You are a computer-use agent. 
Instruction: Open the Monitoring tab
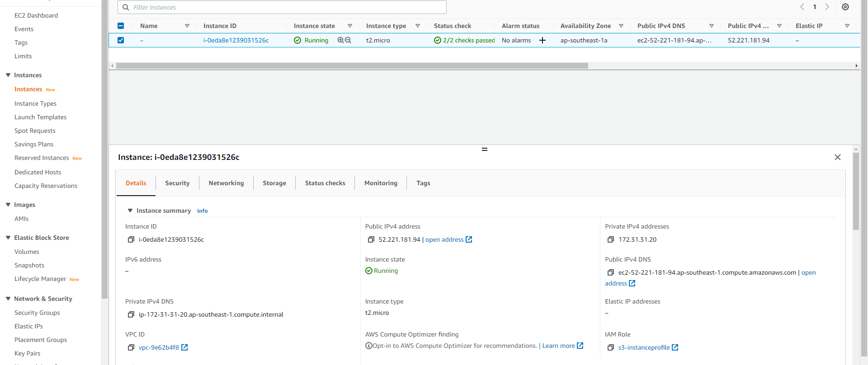381,183
